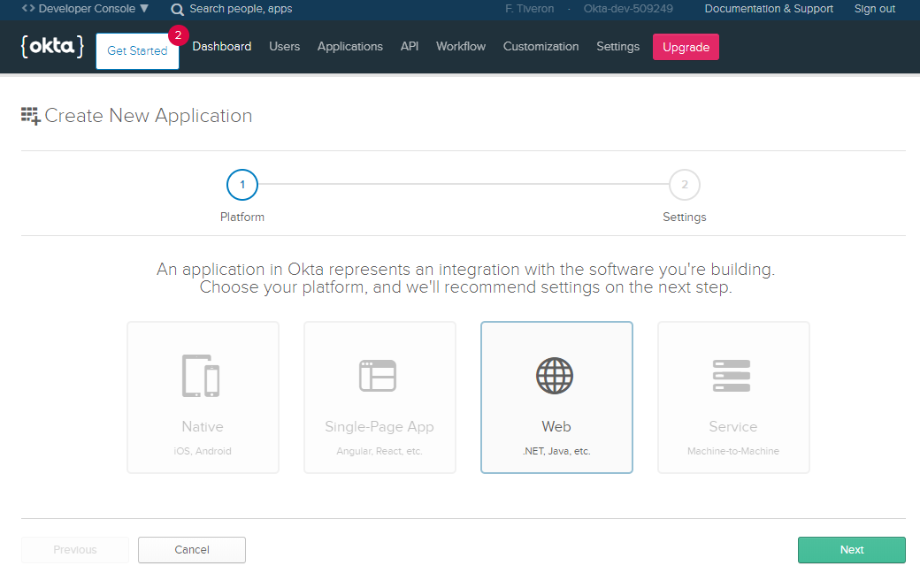
Task: Select the Single-Page App layout icon
Action: pyautogui.click(x=378, y=375)
